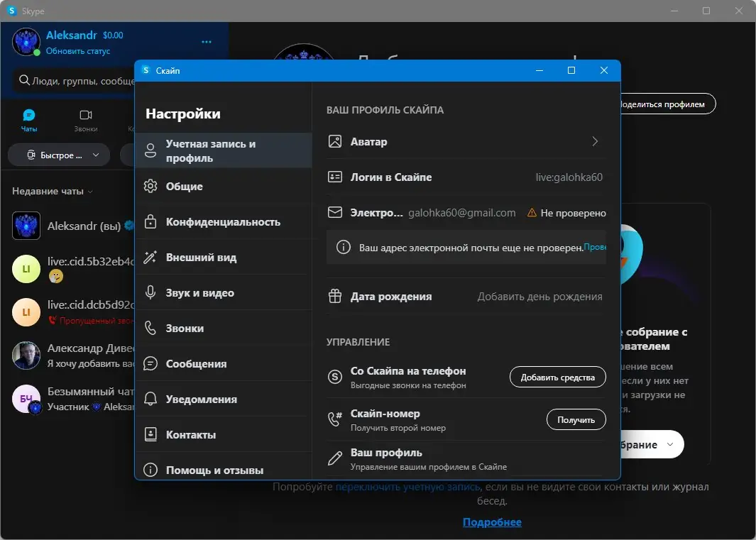Click the speech bubble icon next to Сообщения
The height and width of the screenshot is (540, 756).
click(150, 363)
